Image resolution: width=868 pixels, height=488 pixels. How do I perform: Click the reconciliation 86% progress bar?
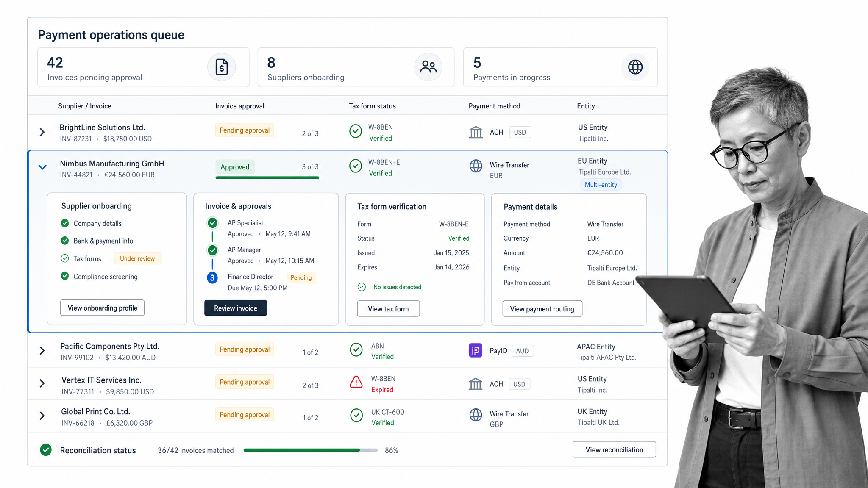pyautogui.click(x=310, y=450)
